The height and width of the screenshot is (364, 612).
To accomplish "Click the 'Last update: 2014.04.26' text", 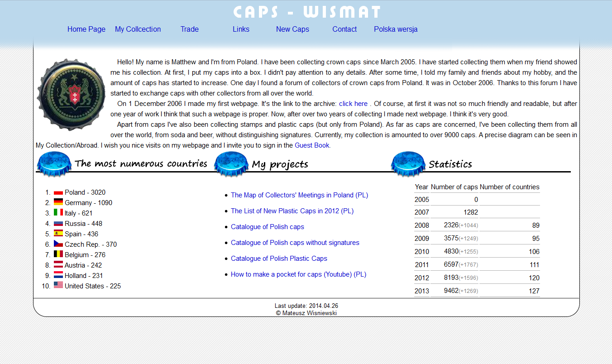I will point(306,306).
